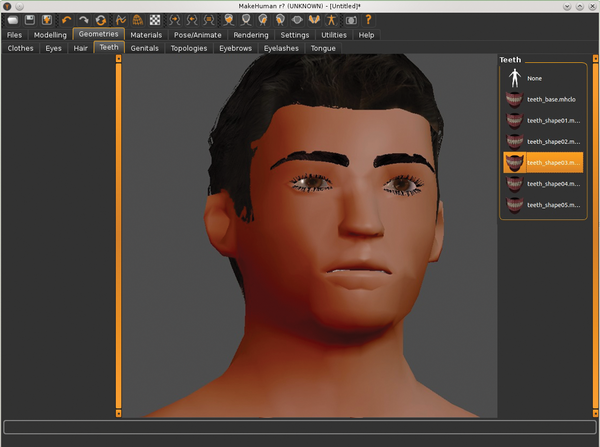Open help via the question mark icon
The image size is (600, 447).
pos(368,20)
